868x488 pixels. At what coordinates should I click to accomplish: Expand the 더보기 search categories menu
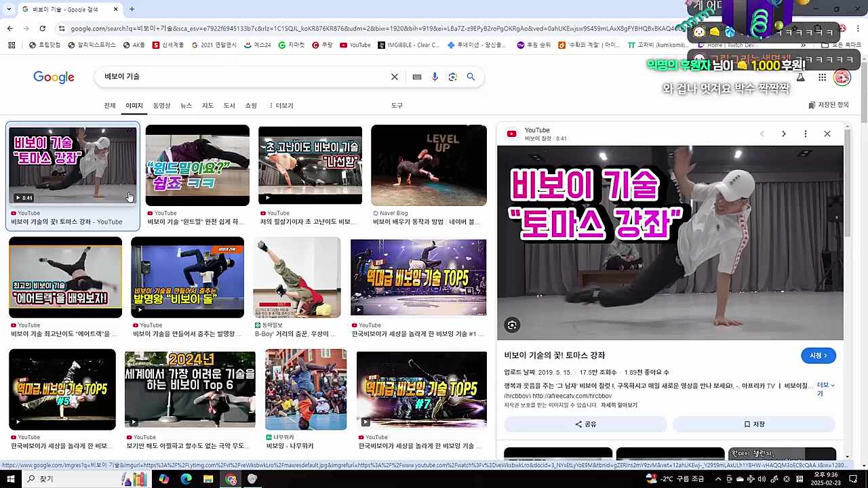[x=281, y=106]
